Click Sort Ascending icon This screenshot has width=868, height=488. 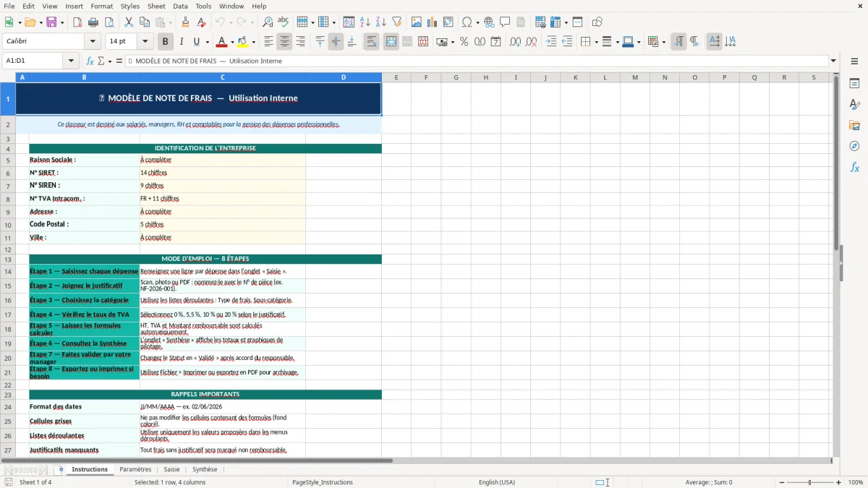point(365,22)
